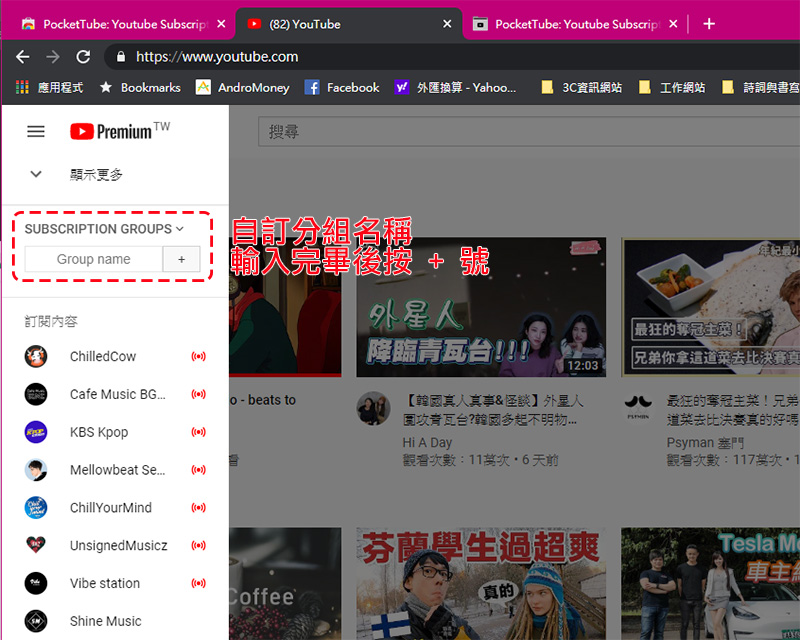The image size is (800, 640).
Task: Open a new browser tab
Action: click(x=709, y=24)
